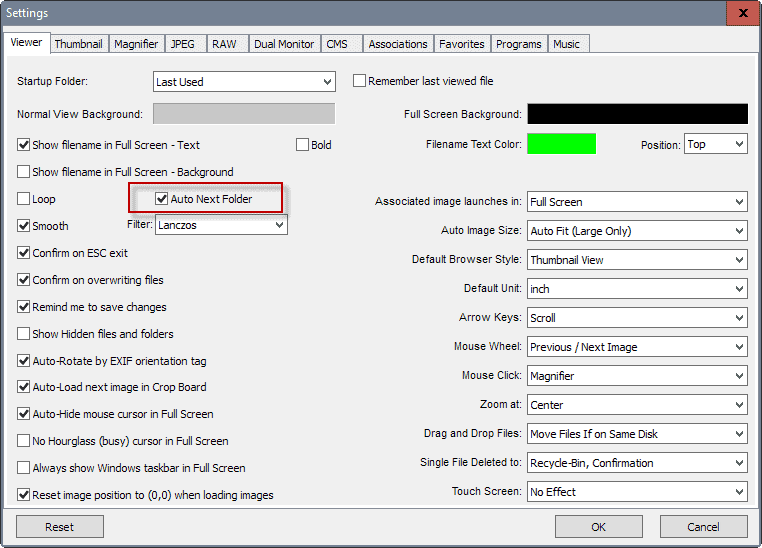Open the Position dropdown
The width and height of the screenshot is (762, 548).
tap(716, 144)
